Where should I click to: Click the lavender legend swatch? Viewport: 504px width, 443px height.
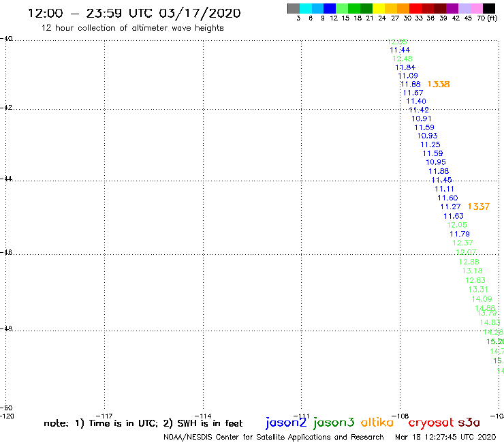[x=464, y=8]
